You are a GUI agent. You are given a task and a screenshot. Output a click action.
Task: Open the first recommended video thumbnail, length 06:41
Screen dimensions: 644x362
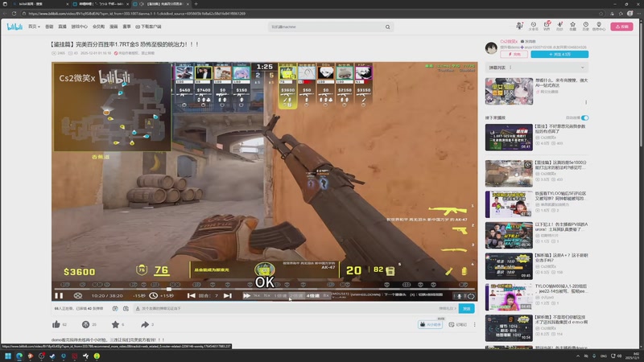coord(509,137)
